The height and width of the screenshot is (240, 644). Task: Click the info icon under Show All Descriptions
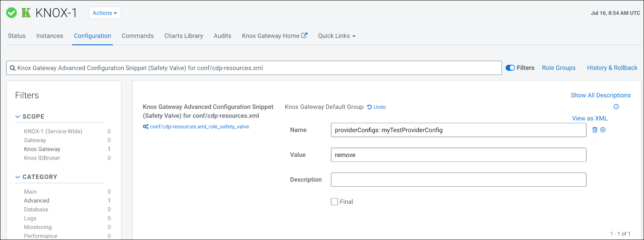[616, 107]
